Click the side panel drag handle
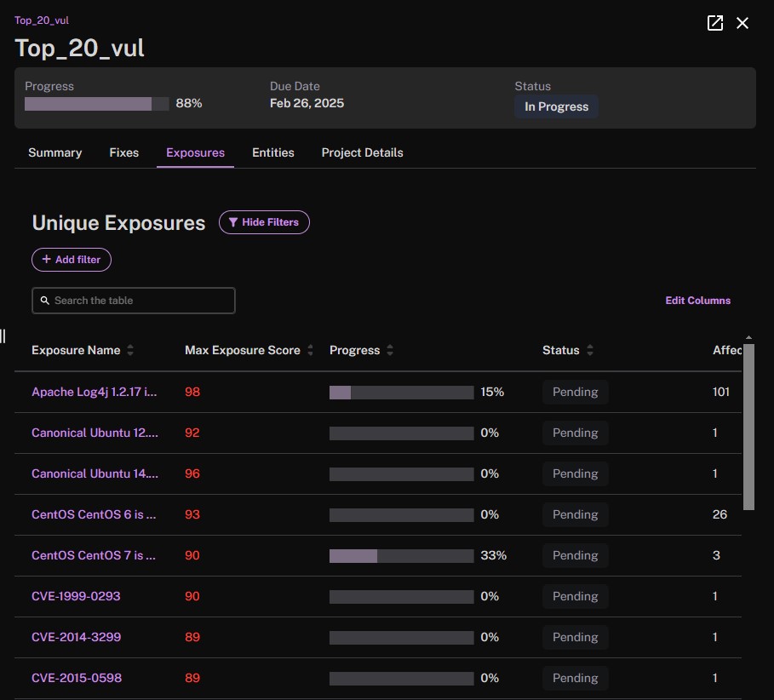Viewport: 774px width, 700px height. pyautogui.click(x=3, y=336)
